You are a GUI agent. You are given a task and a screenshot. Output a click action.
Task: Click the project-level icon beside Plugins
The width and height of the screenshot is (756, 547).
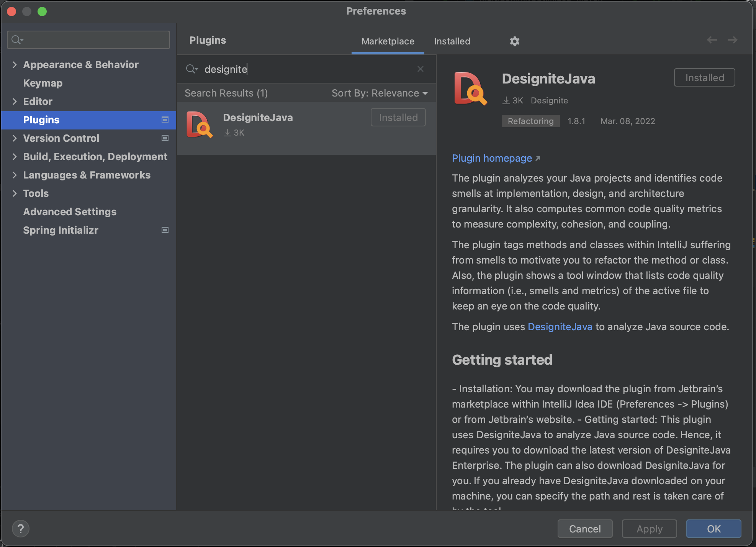[x=165, y=120]
